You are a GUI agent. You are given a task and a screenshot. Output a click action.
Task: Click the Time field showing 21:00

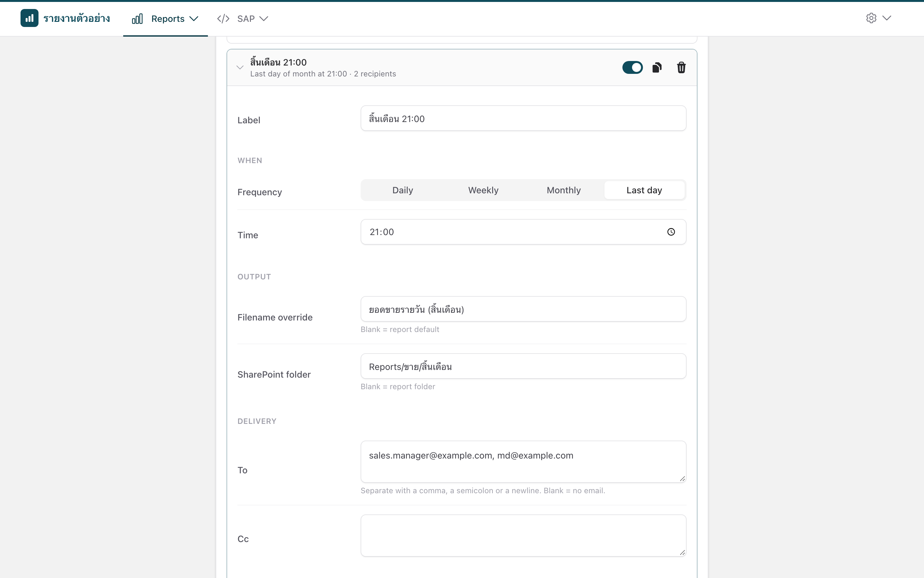(523, 232)
